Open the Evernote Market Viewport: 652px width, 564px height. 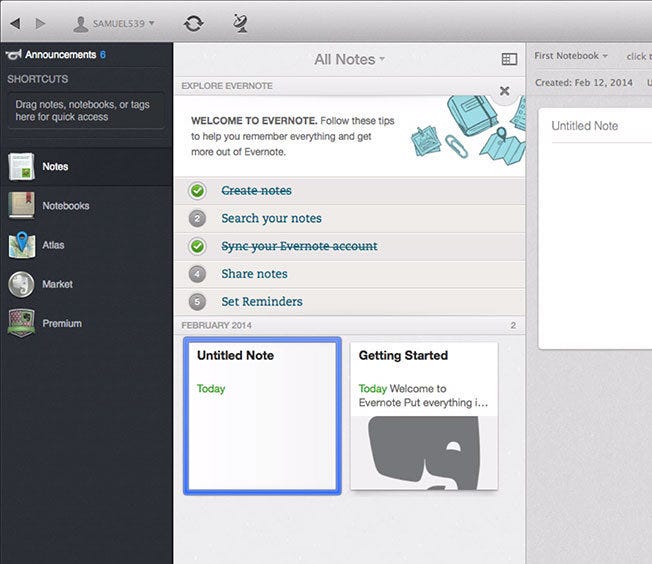click(86, 284)
